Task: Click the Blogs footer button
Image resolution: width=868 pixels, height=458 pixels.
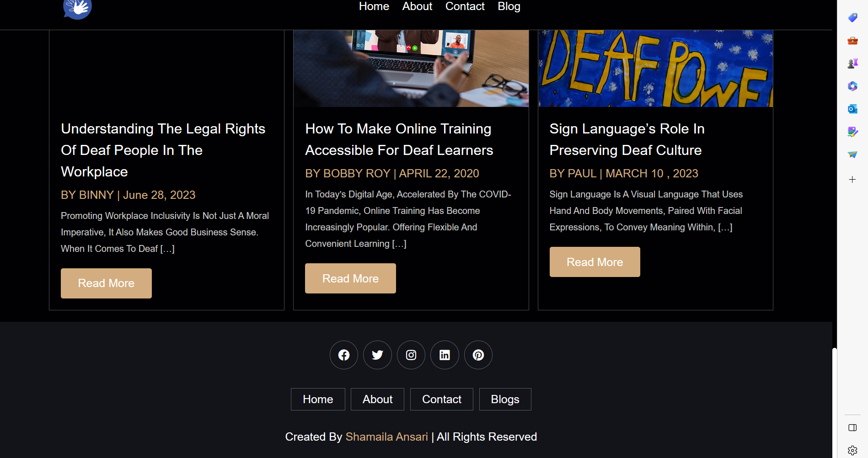Action: pos(505,399)
